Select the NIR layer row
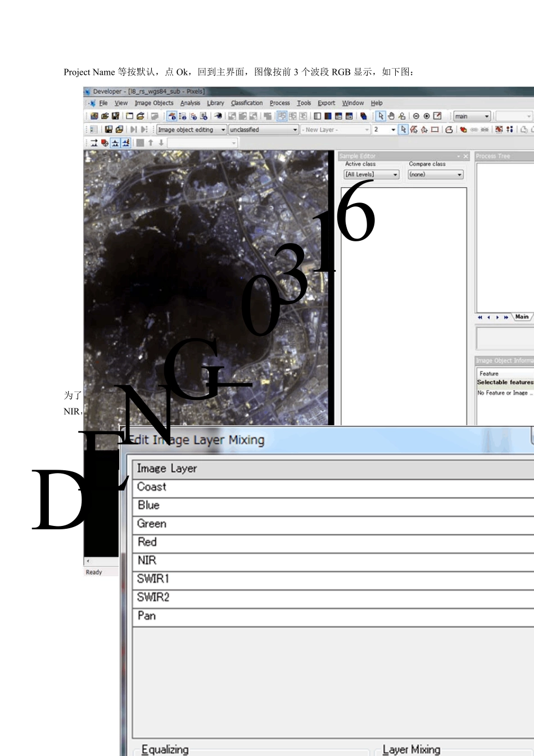534x756 pixels. pos(333,561)
